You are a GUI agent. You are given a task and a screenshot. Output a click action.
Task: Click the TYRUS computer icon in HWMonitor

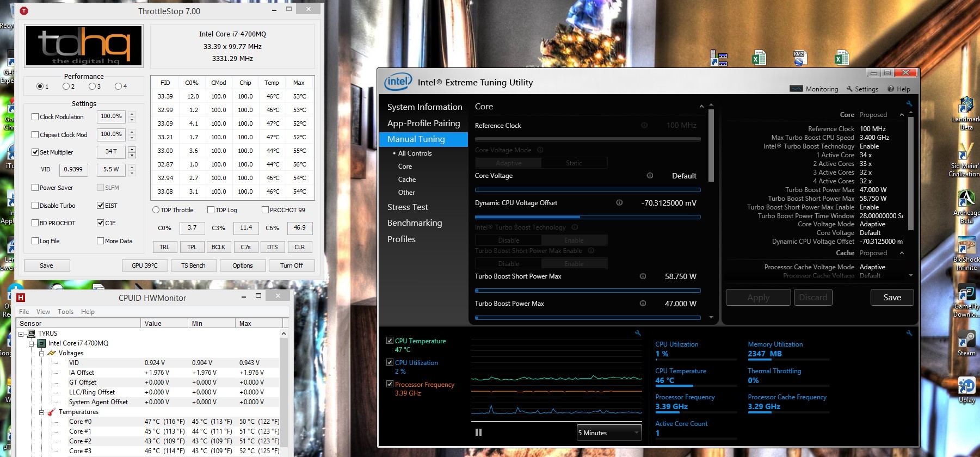pyautogui.click(x=32, y=334)
